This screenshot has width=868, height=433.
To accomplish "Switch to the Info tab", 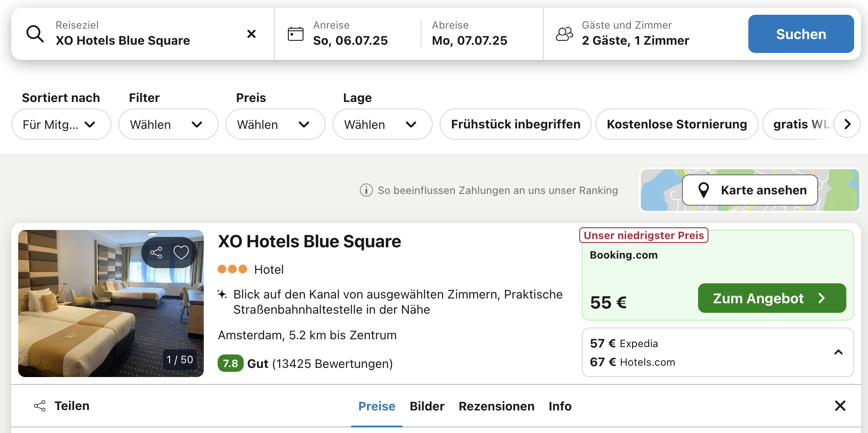I will 560,406.
